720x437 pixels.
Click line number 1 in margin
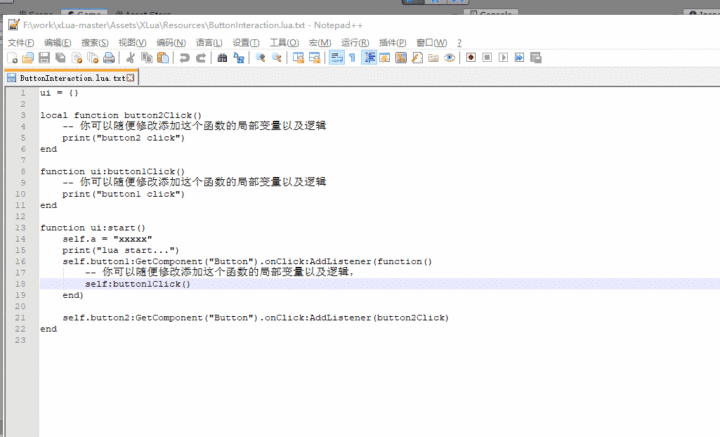(23, 93)
